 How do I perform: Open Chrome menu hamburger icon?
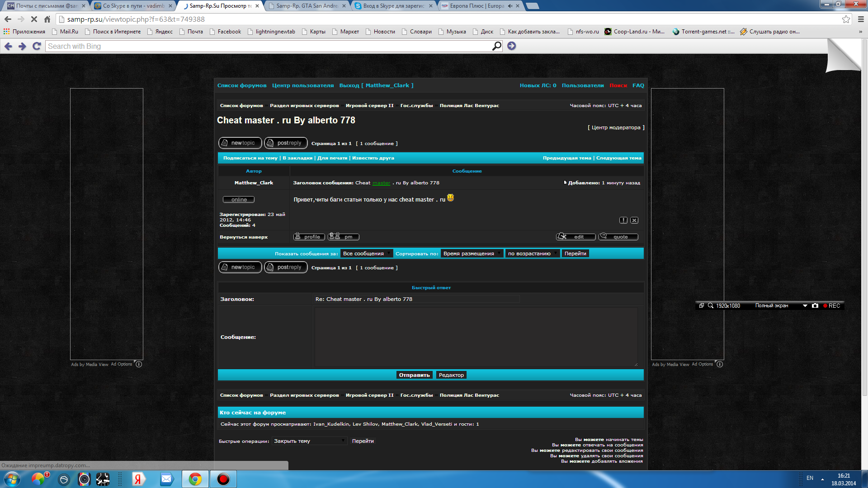point(860,19)
